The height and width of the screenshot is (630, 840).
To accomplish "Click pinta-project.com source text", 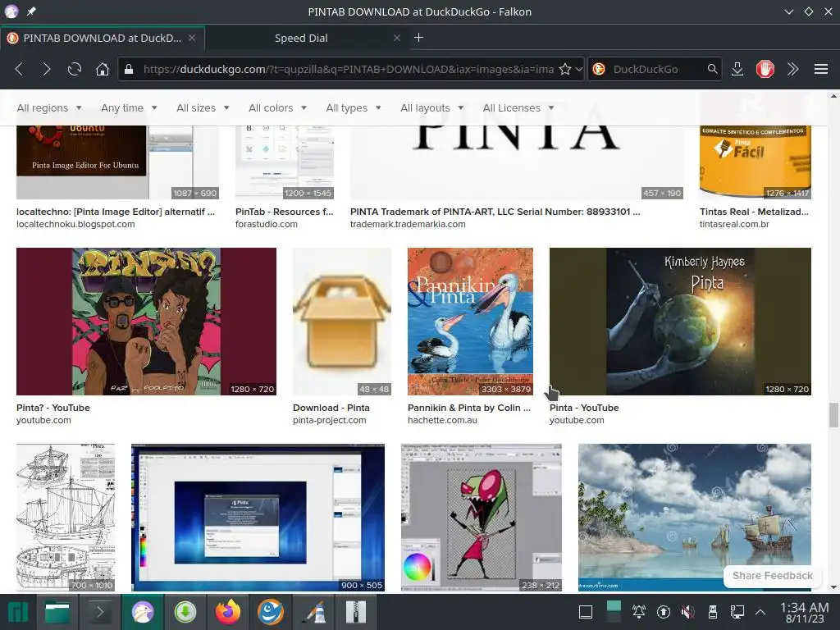I will pyautogui.click(x=330, y=421).
